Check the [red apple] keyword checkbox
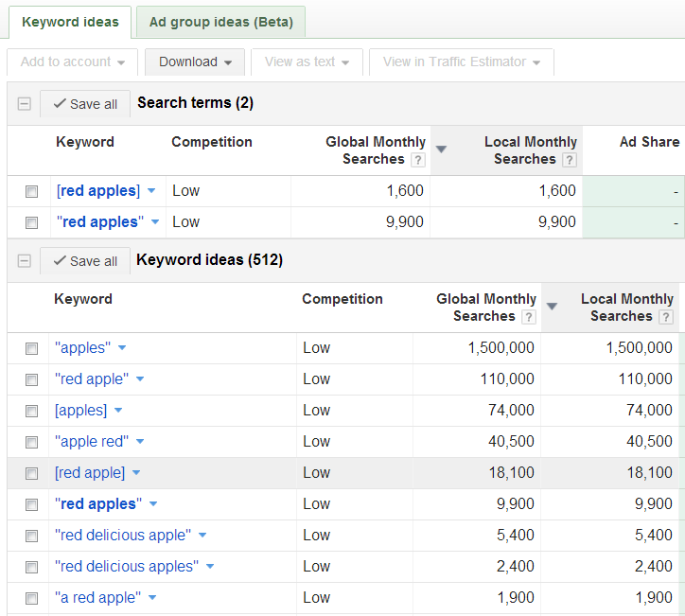The image size is (685, 616). click(x=31, y=473)
